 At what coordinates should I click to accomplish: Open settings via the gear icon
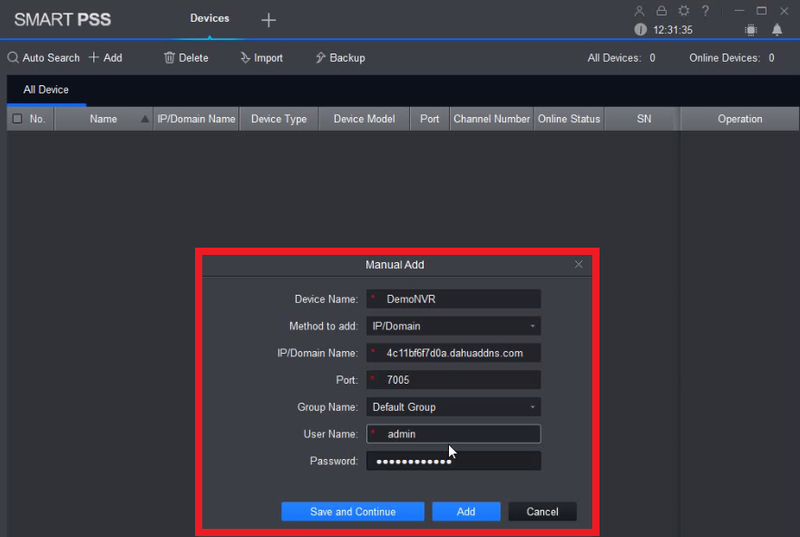click(x=684, y=11)
